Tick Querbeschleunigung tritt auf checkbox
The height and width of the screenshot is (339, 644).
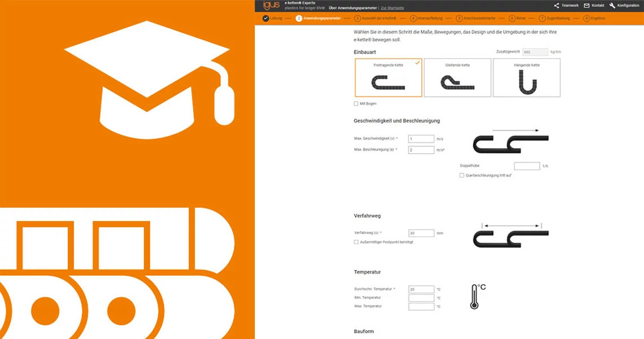pyautogui.click(x=462, y=176)
